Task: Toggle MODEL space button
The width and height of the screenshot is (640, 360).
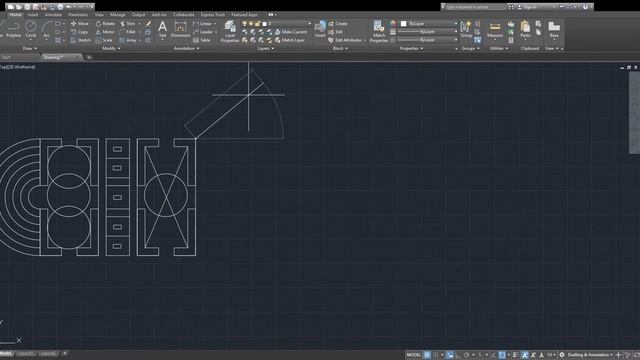Action: pos(413,355)
